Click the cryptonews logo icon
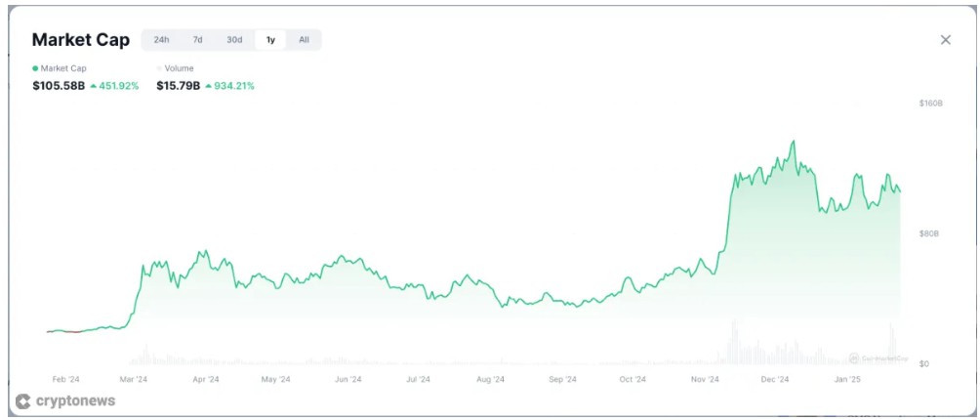The height and width of the screenshot is (420, 980). pyautogui.click(x=22, y=400)
